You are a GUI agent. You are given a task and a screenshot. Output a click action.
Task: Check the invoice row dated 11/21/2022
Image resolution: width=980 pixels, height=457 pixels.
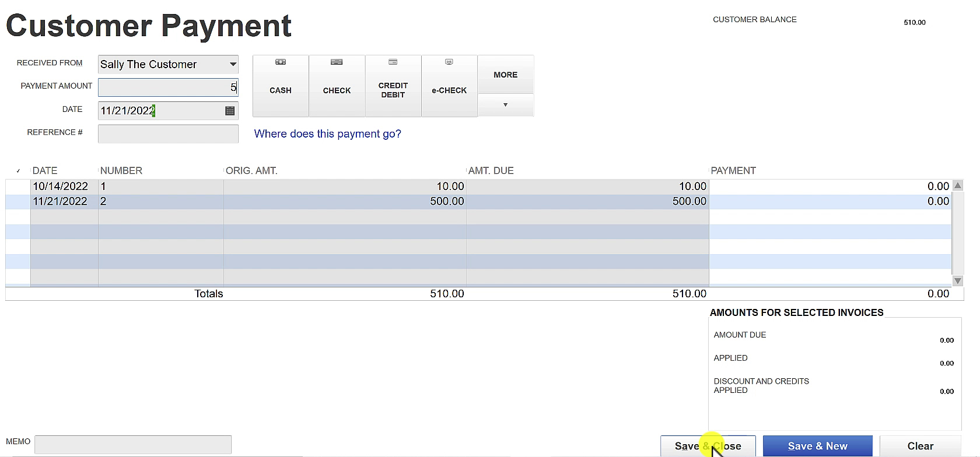(x=18, y=202)
